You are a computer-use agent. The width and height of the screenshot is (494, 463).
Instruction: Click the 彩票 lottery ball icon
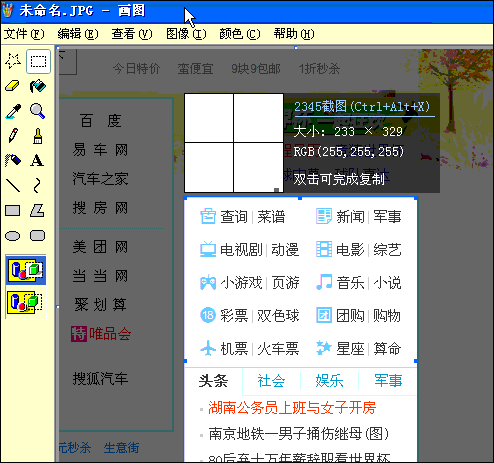208,315
